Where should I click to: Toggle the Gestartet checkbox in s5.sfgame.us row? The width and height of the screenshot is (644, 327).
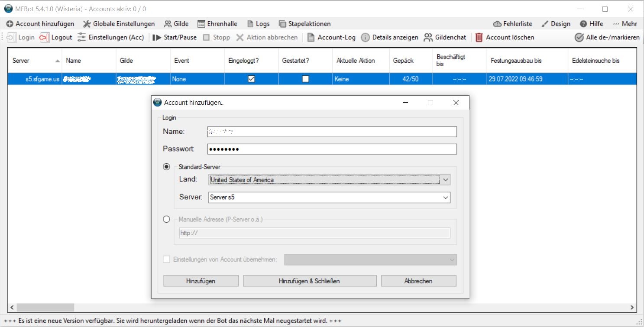(305, 79)
